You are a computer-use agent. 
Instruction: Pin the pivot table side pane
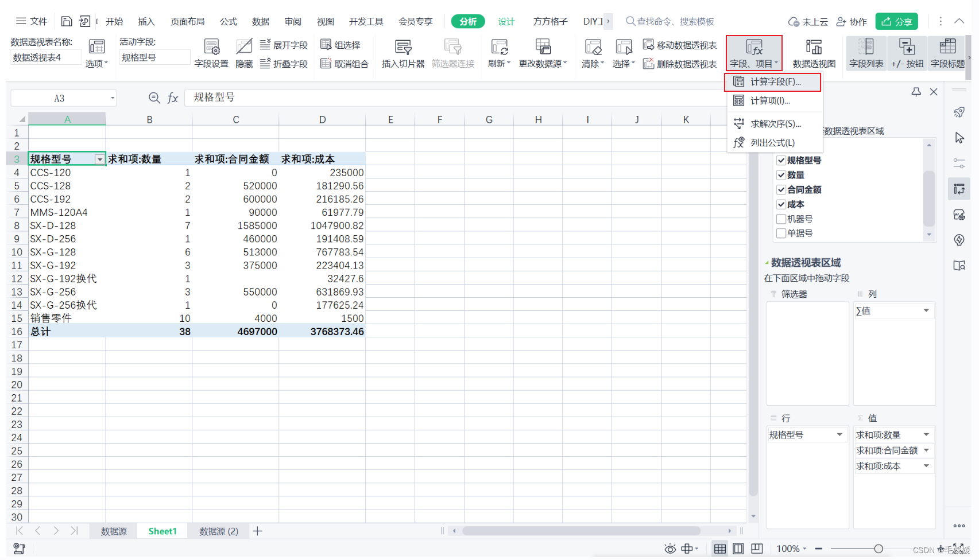(916, 92)
